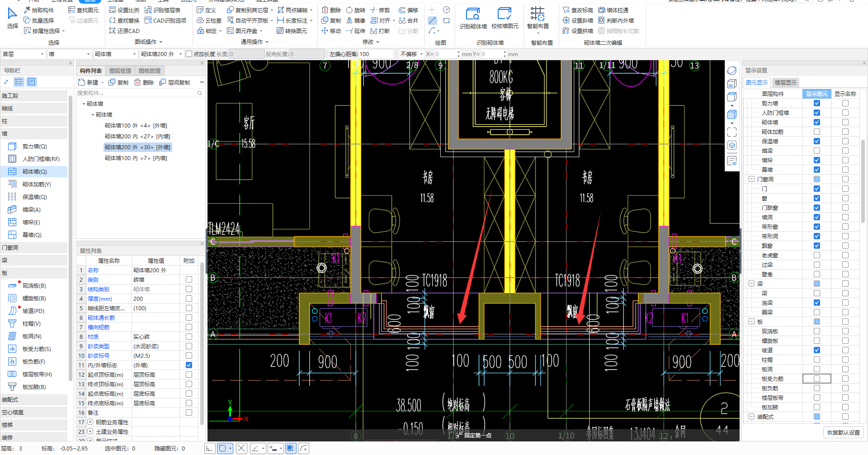Uncheck 内/外墙标志 attached checkbox in property row
The width and height of the screenshot is (868, 455).
(x=189, y=365)
